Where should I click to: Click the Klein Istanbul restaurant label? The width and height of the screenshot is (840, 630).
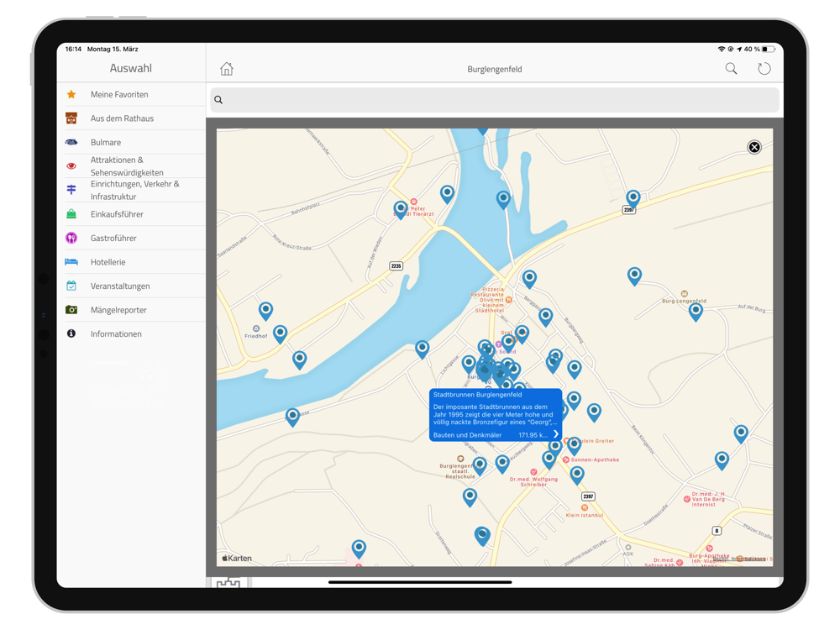tap(584, 516)
